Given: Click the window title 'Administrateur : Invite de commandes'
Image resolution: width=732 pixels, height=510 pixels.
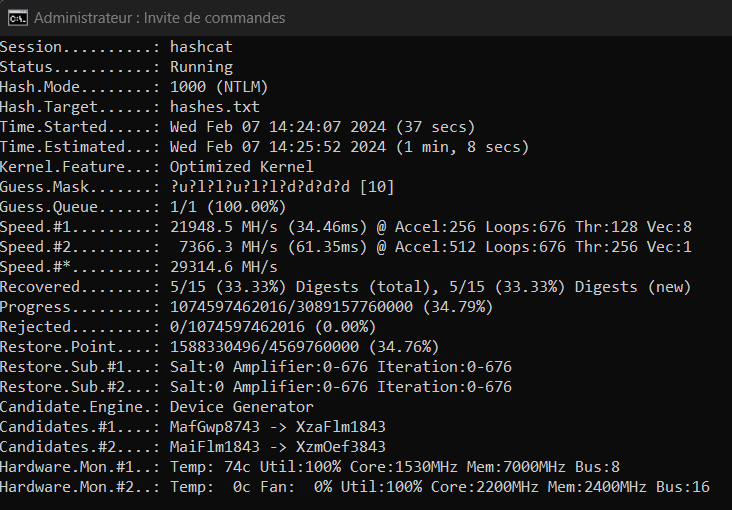Looking at the screenshot, I should click(x=159, y=18).
